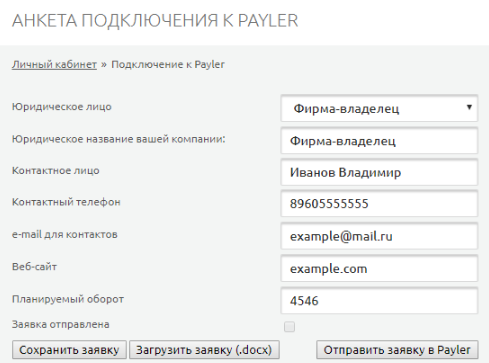Click the АНКЕТА ПОДКЛЮЧЕНИЯ К PAYLER heading
This screenshot has height=363, width=489.
[155, 21]
